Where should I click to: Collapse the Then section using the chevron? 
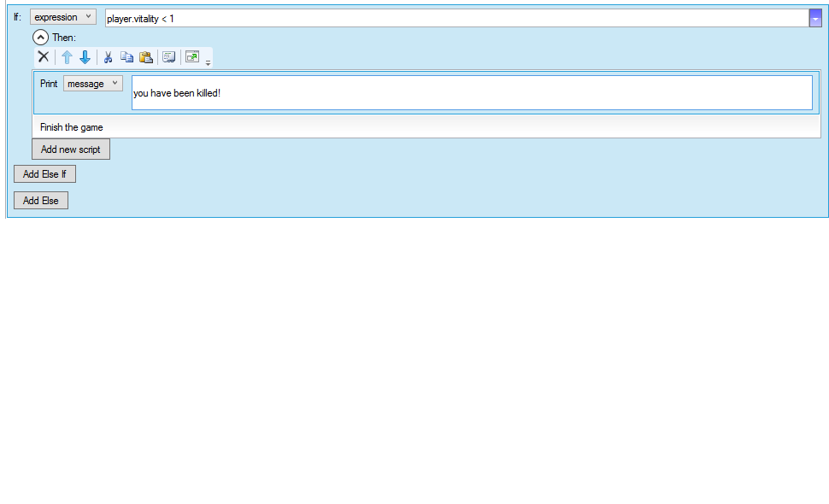click(40, 38)
